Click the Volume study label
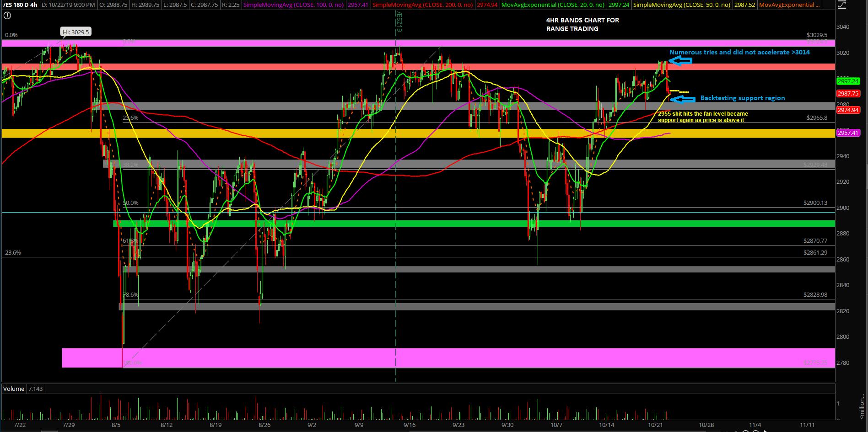Screen dimensions: 868x432 tap(14, 389)
